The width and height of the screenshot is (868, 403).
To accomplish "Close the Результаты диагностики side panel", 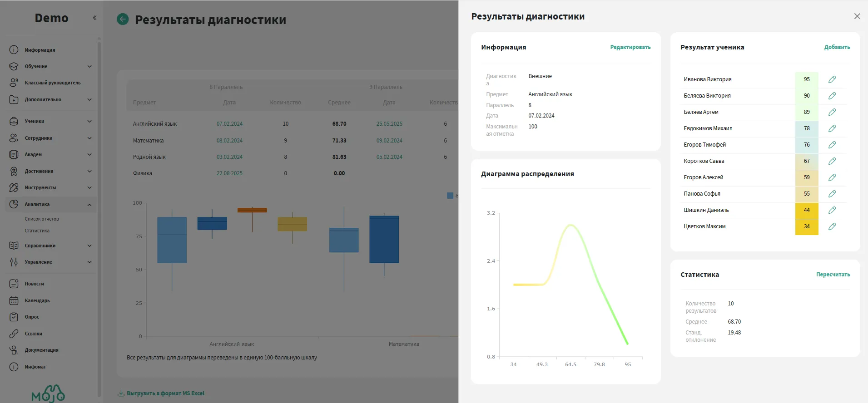I will (857, 16).
